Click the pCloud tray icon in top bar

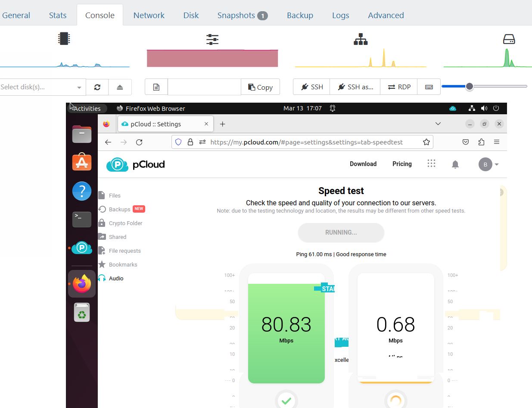[x=452, y=108]
